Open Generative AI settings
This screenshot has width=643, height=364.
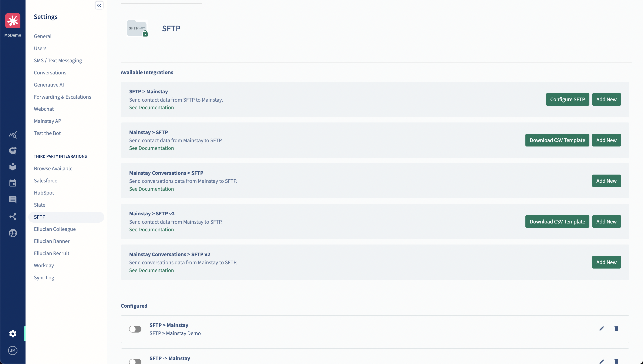(49, 84)
